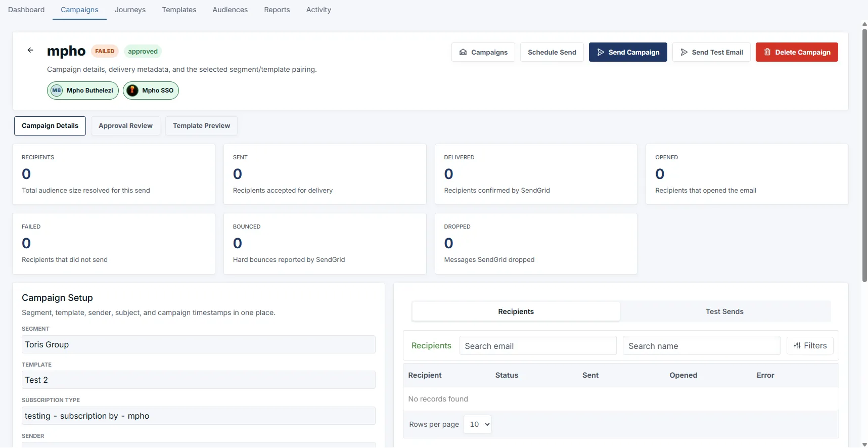Screen dimensions: 868x448
Task: Click the Recipient column header
Action: tap(425, 375)
